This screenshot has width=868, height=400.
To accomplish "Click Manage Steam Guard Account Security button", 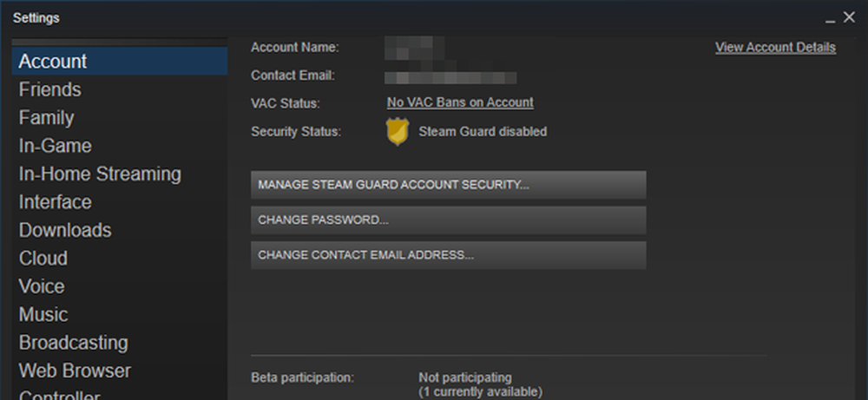I will coord(449,185).
